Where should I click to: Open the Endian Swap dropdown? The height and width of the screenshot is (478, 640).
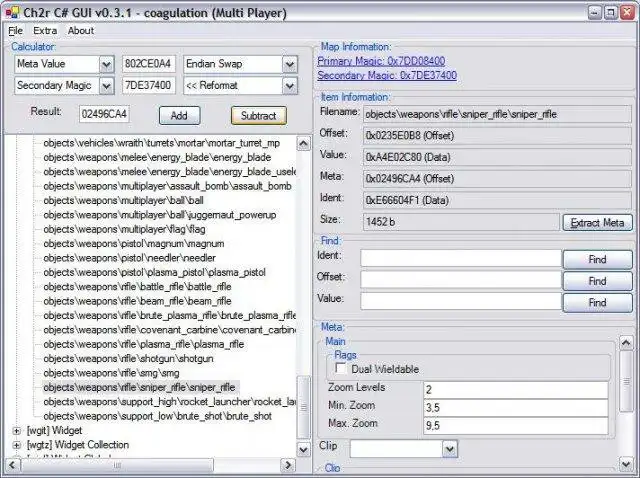[x=289, y=64]
